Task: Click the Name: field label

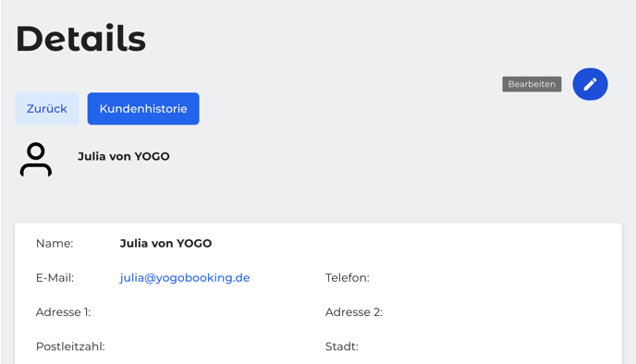Action: pyautogui.click(x=55, y=243)
